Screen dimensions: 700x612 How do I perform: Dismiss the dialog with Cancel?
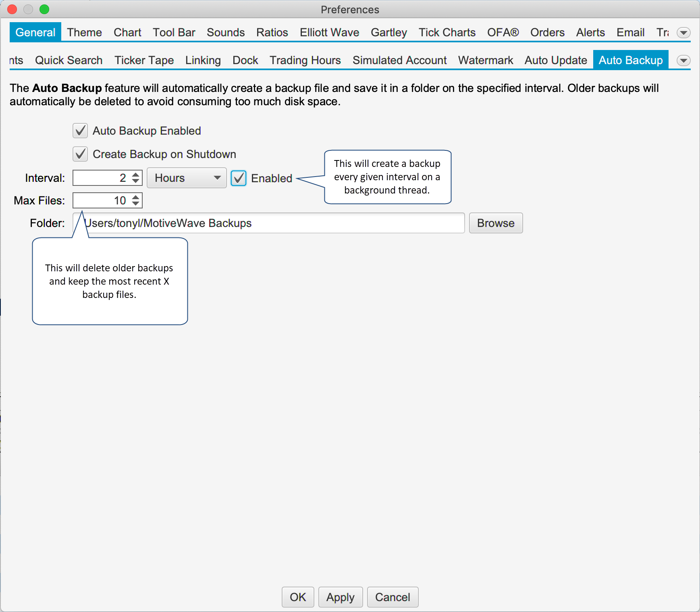393,597
